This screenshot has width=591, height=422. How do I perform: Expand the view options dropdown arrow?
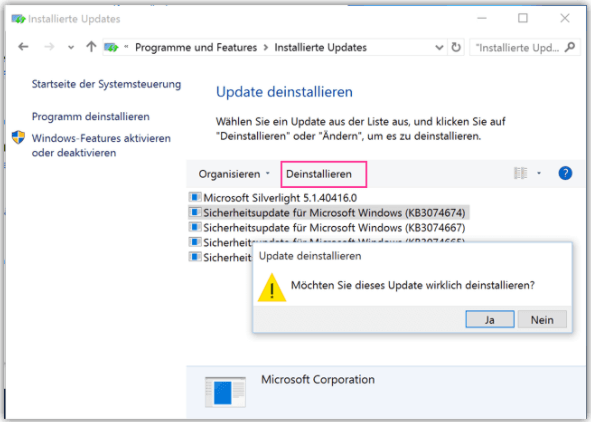pos(539,173)
